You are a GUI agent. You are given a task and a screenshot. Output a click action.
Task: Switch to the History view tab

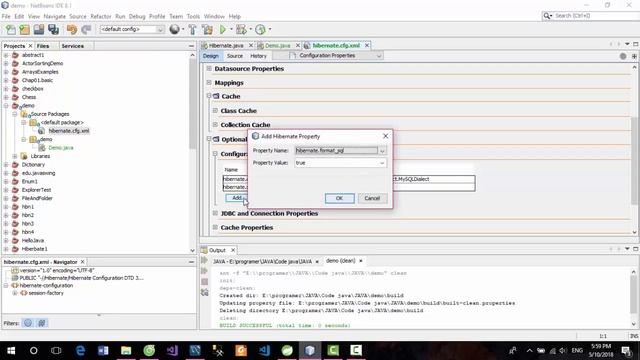(258, 56)
